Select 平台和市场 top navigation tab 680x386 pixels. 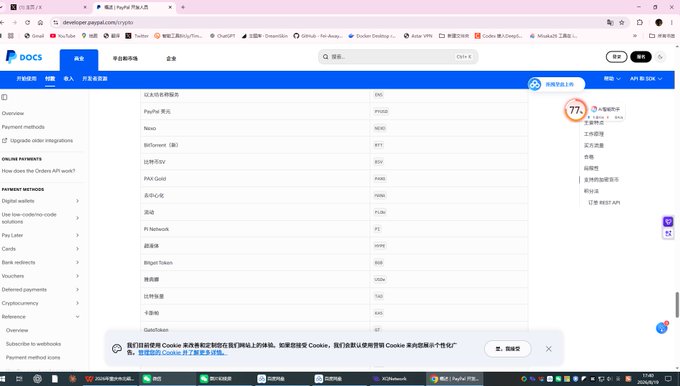click(125, 59)
